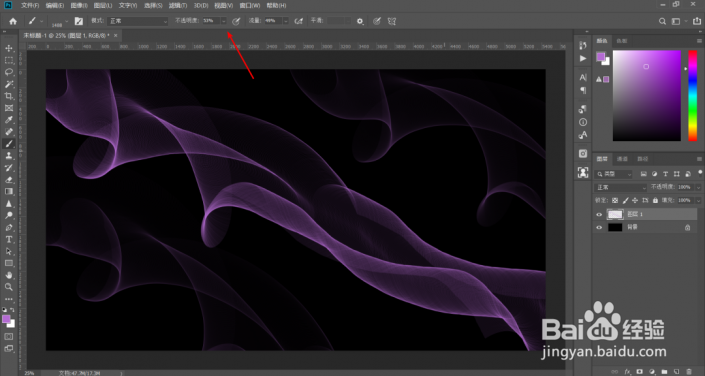The height and width of the screenshot is (376, 705).
Task: Click the toolbox foreground color swatch
Action: [6, 319]
